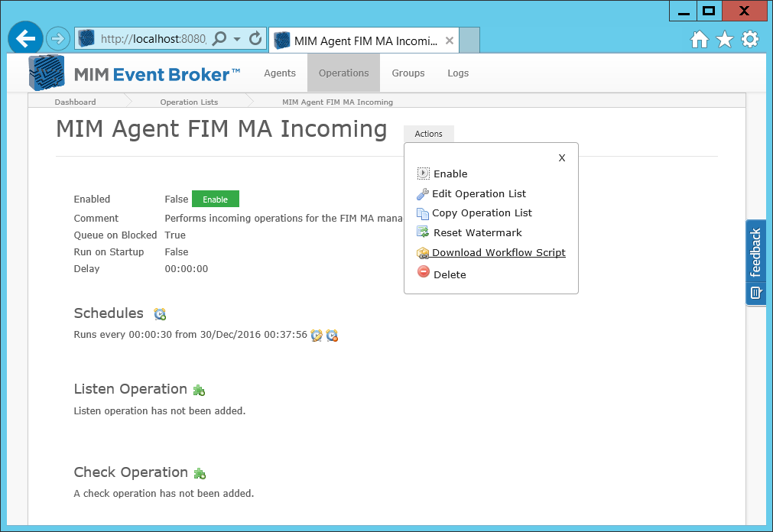The height and width of the screenshot is (532, 773).
Task: Choose Reset Watermark
Action: coord(477,232)
